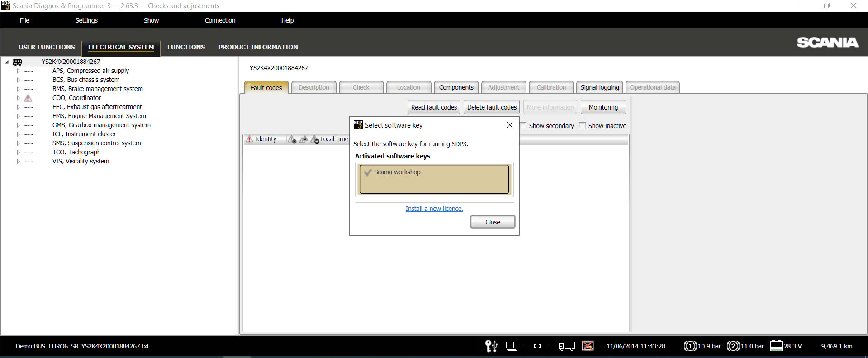Select the Scania workshop software key

[434, 179]
